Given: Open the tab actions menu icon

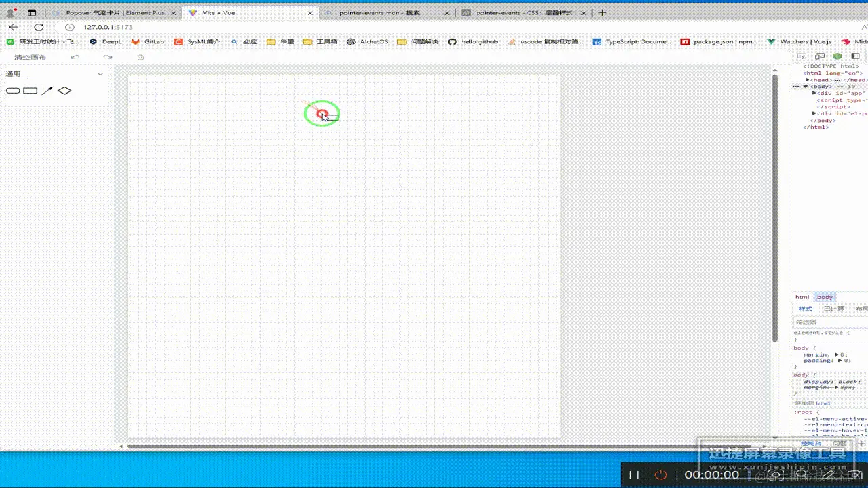Looking at the screenshot, I should (32, 12).
